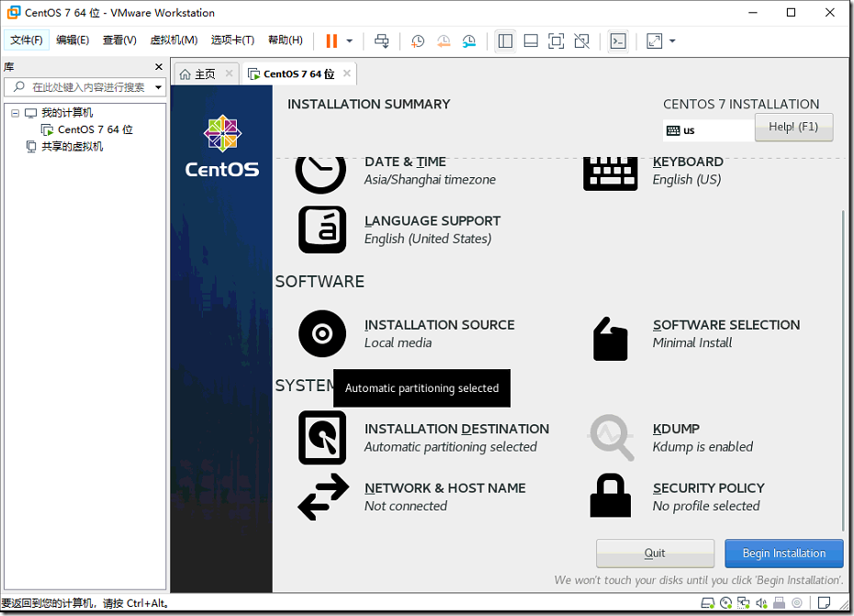Select 我的计算机 in library tree
854x616 pixels.
(x=67, y=113)
